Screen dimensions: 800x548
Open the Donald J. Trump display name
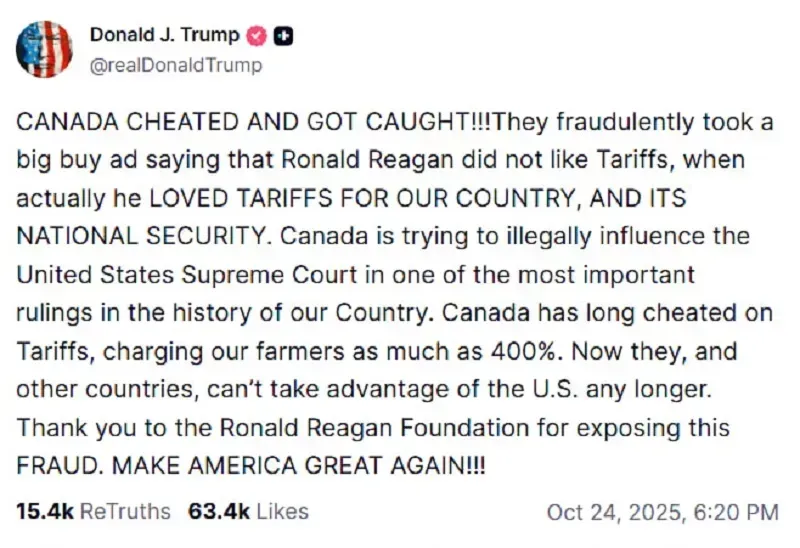coord(164,35)
